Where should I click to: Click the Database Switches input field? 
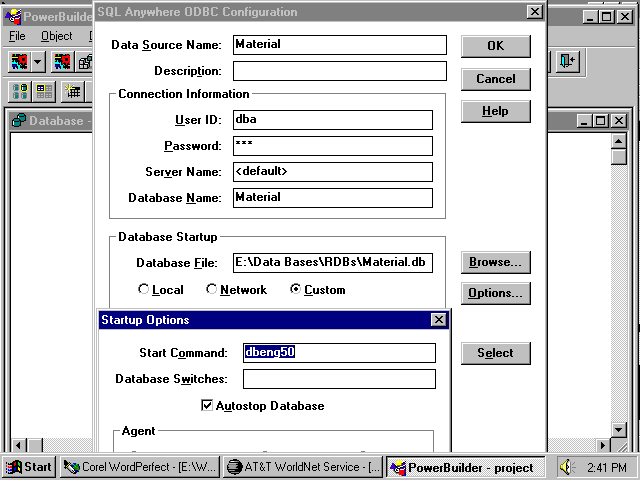339,379
